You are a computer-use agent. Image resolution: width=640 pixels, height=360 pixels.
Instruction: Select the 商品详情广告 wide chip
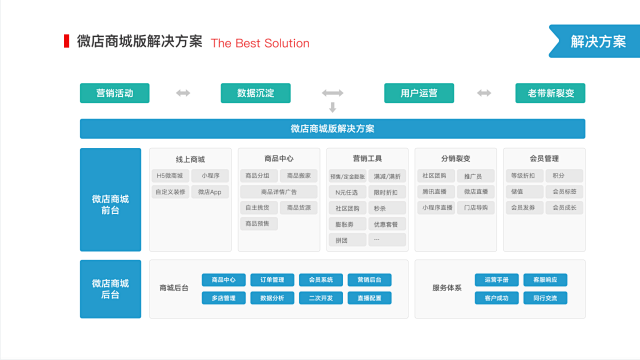tap(279, 192)
